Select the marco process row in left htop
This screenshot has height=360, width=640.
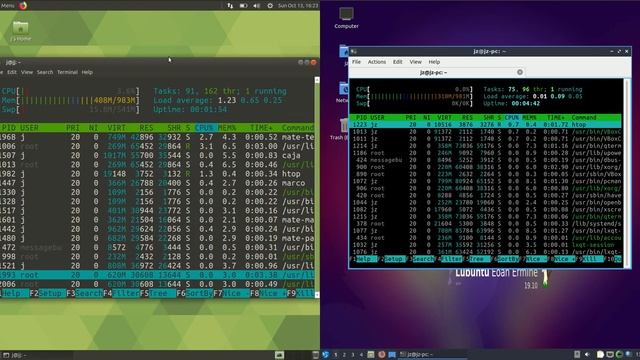click(x=157, y=183)
